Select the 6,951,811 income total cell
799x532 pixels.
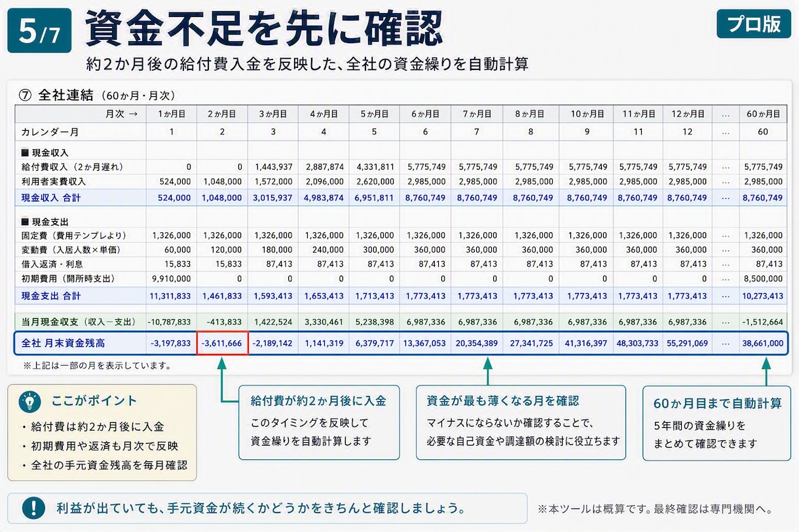click(374, 197)
